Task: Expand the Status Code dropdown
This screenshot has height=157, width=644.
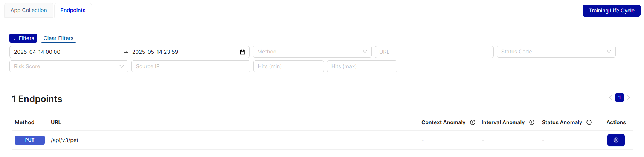Action: pyautogui.click(x=556, y=52)
